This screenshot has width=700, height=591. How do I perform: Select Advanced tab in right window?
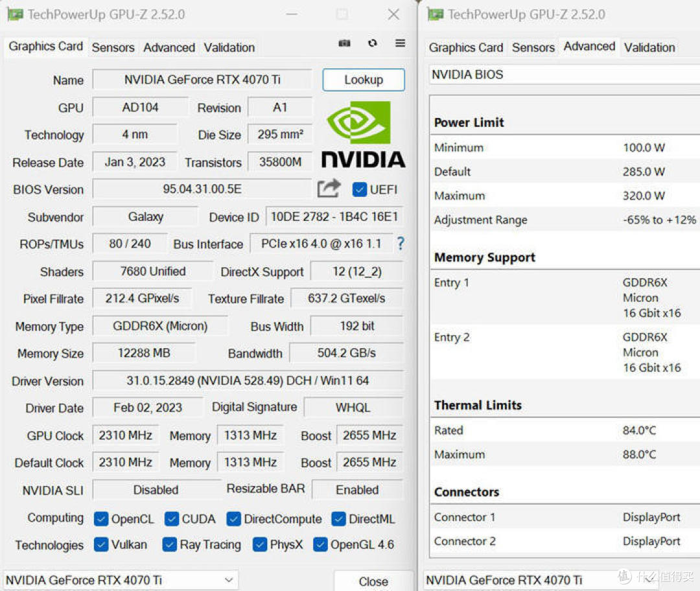(589, 47)
